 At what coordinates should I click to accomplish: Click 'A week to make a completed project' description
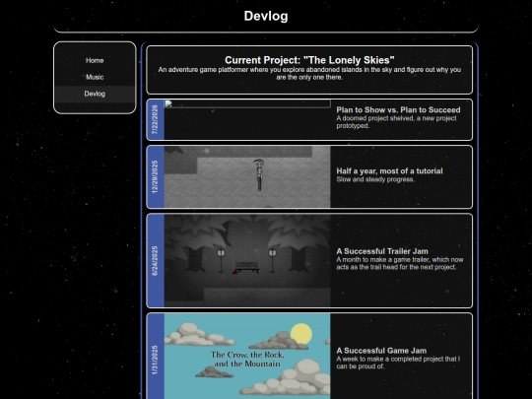pos(398,363)
